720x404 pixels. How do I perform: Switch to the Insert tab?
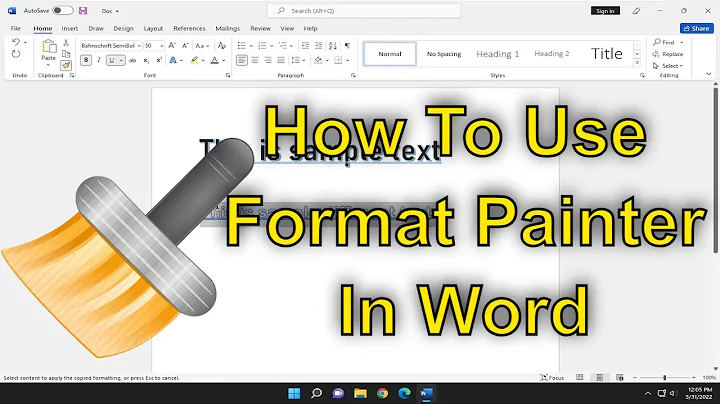[x=70, y=28]
